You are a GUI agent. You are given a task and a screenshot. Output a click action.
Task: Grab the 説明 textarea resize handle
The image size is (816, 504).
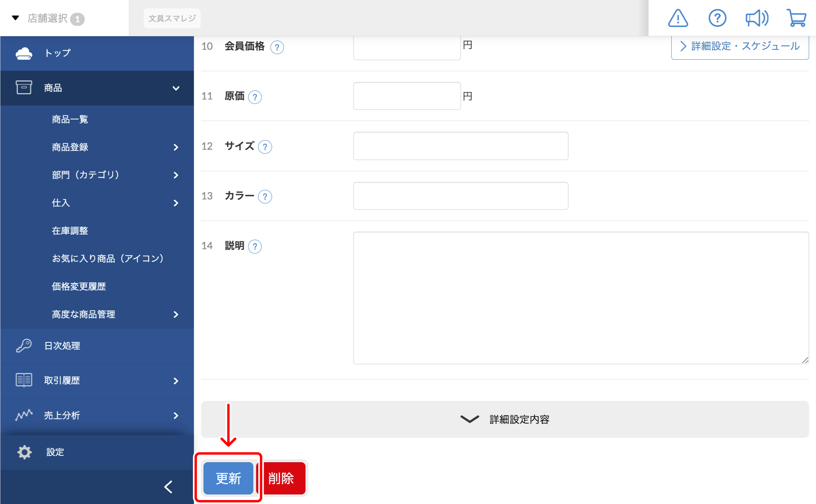pos(805,360)
